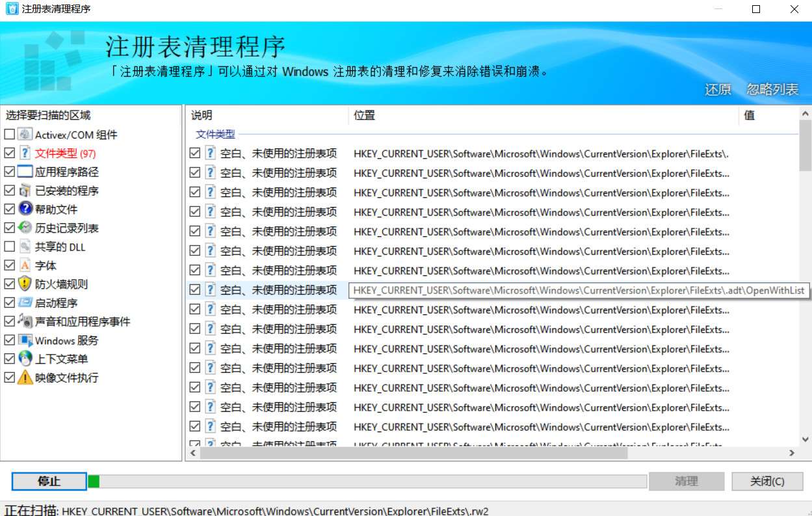Select the 上下文菜单 label
Viewport: 812px width, 516px height.
click(62, 359)
